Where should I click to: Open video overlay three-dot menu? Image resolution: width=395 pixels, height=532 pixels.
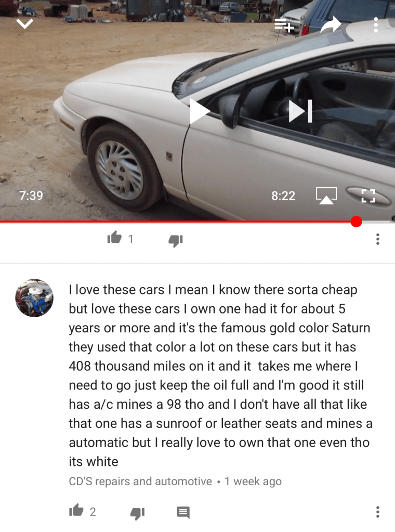pos(376,25)
